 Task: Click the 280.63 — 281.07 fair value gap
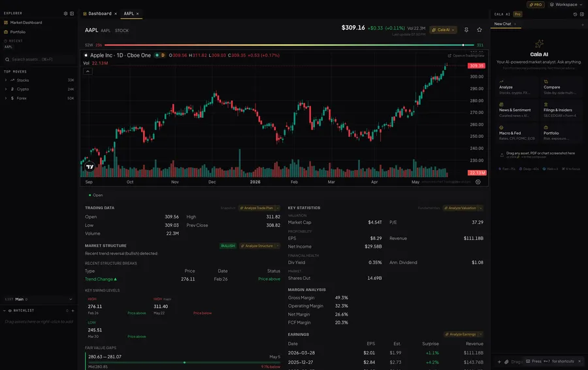pos(105,357)
